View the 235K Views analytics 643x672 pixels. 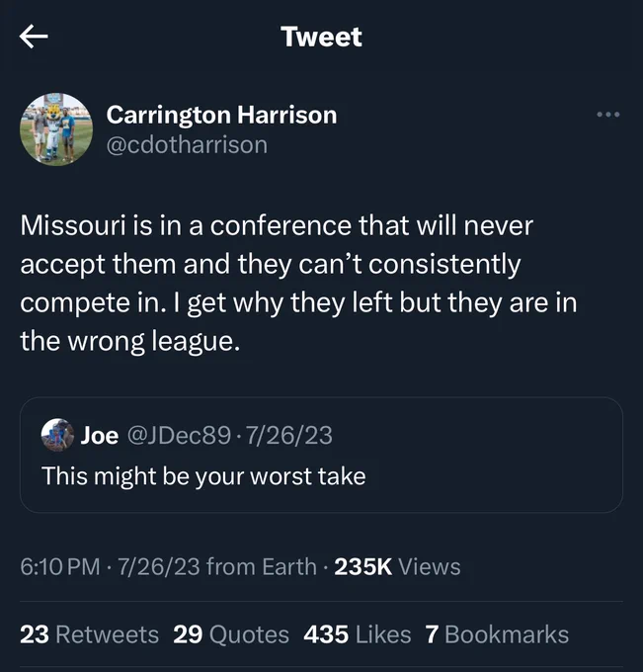(397, 566)
